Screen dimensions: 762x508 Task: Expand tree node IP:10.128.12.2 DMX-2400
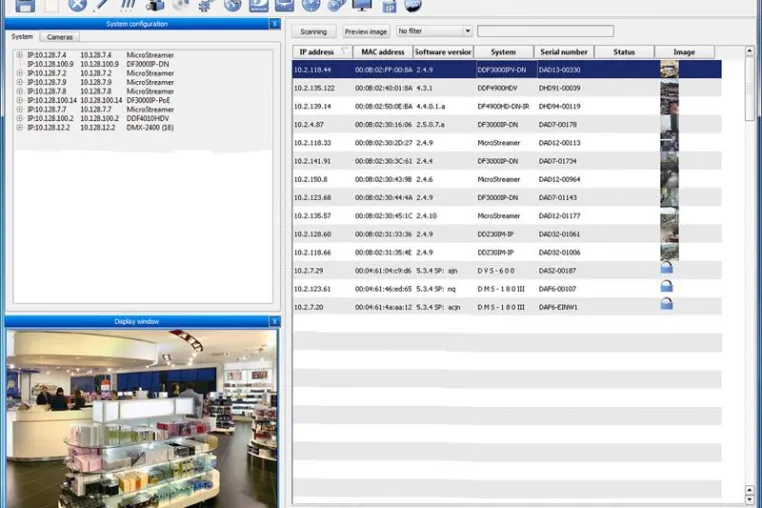19,127
